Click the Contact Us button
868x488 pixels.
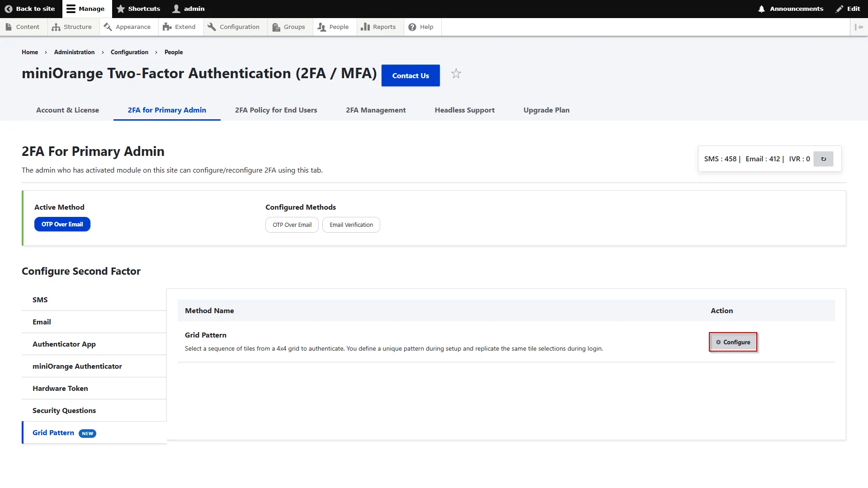tap(410, 75)
